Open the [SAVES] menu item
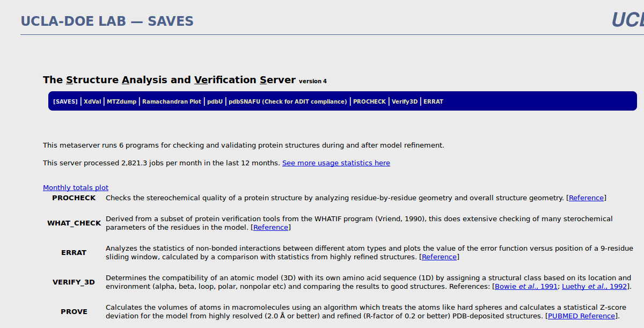Screen dimensions: 644x328 click(65, 101)
